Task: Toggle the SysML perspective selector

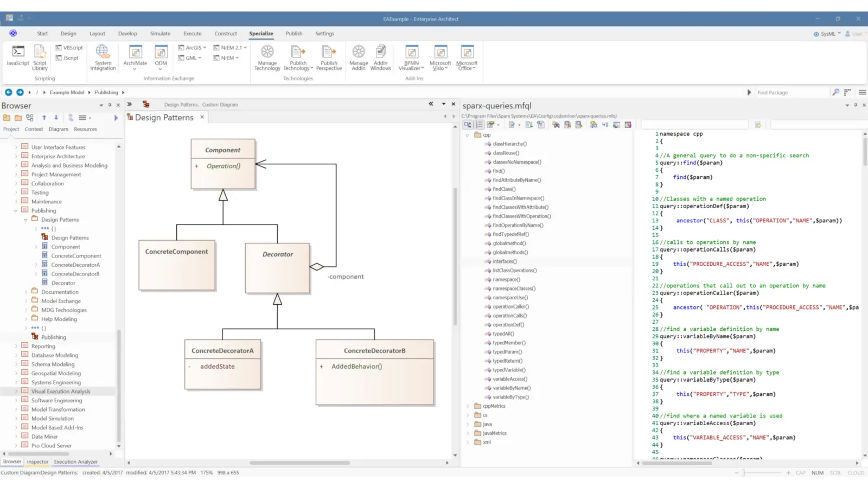Action: [x=826, y=33]
